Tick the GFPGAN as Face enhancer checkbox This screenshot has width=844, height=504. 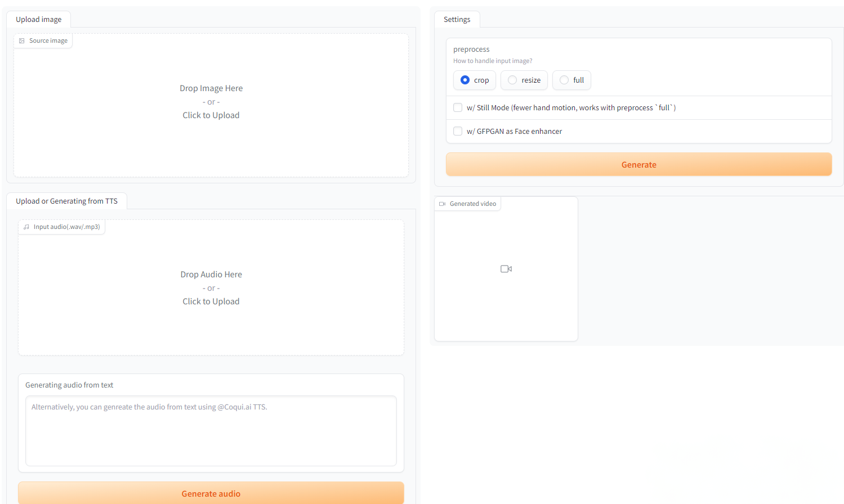[458, 131]
